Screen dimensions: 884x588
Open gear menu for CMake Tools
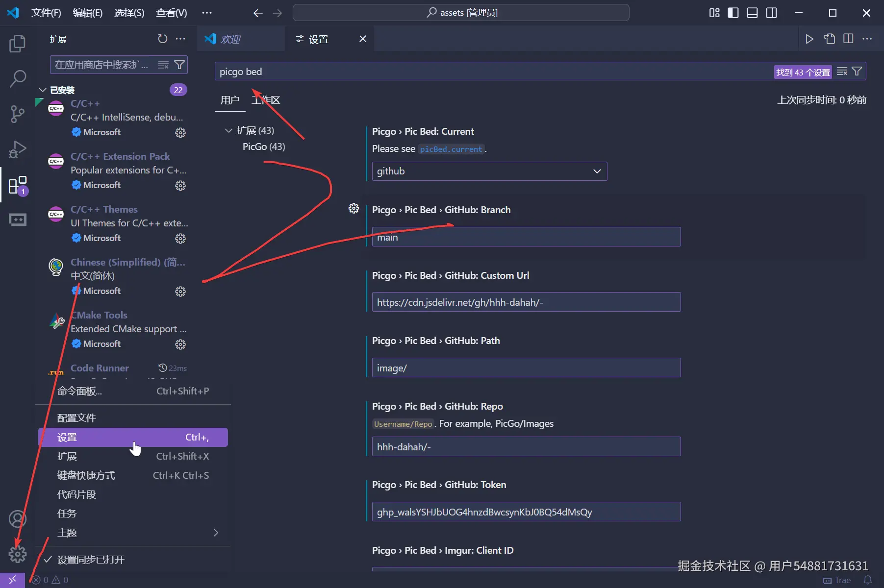[180, 344]
